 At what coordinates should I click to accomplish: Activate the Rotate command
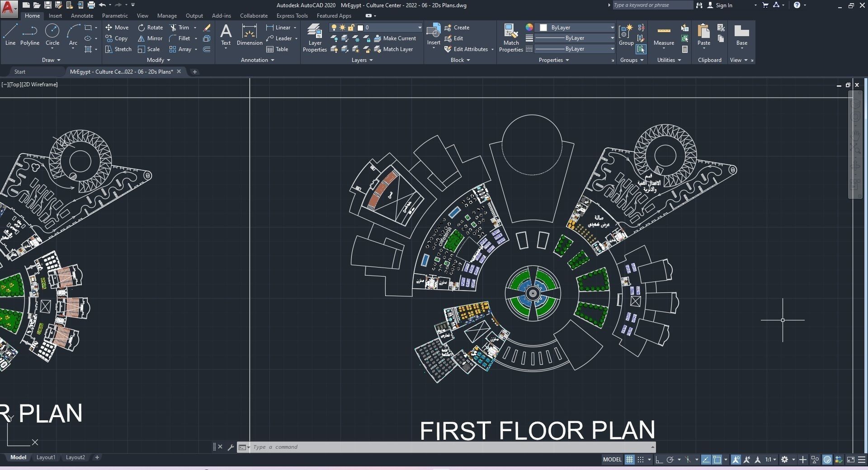click(x=151, y=28)
